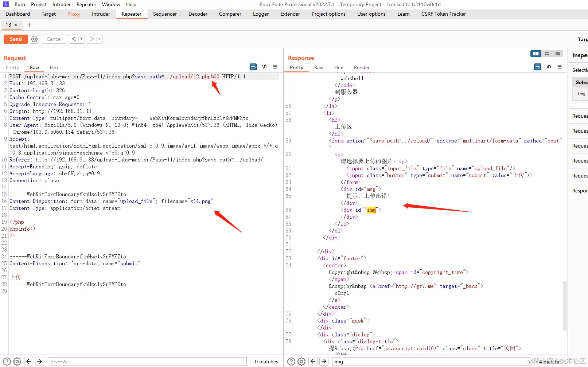The image size is (588, 367).
Task: Switch to the Logger tab
Action: [261, 14]
